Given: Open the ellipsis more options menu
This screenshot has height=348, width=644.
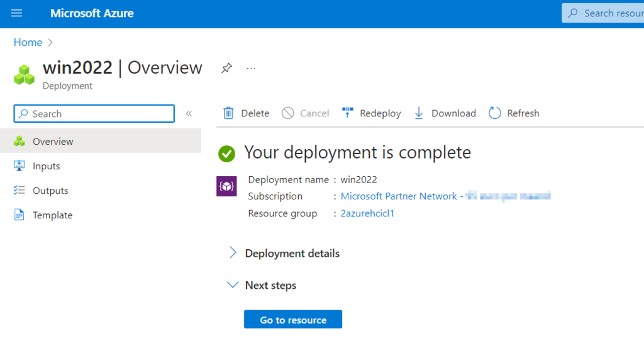Looking at the screenshot, I should click(251, 68).
